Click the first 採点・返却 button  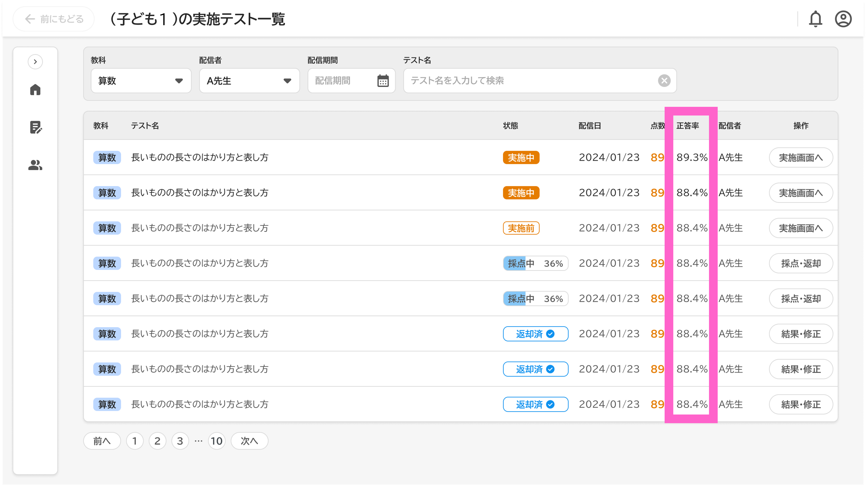801,263
